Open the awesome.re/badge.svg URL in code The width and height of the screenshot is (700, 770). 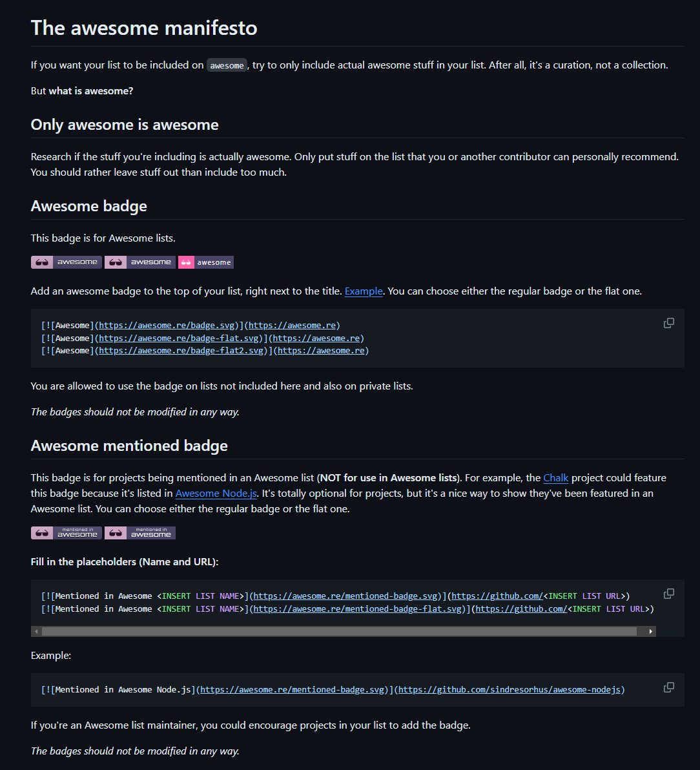(x=167, y=326)
